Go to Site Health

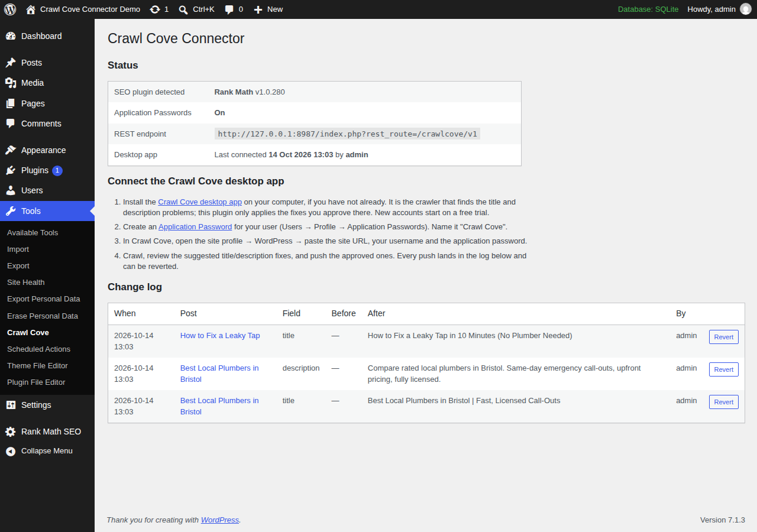point(25,283)
